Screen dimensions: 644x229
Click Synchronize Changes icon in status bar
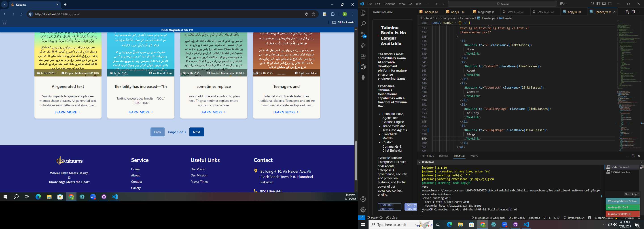[381, 218]
